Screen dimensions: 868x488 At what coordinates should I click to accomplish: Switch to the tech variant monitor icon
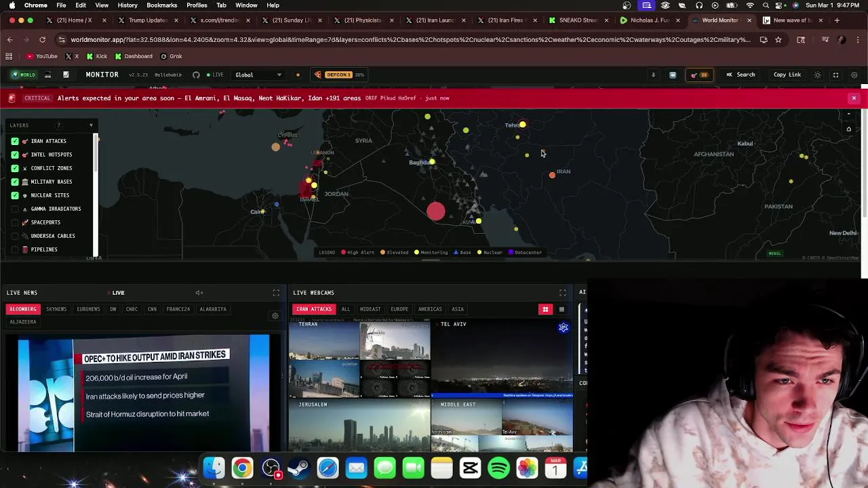tap(47, 75)
